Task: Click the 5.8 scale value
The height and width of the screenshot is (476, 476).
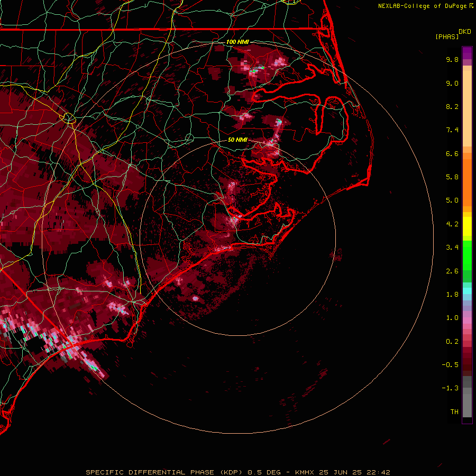Action: (452, 177)
